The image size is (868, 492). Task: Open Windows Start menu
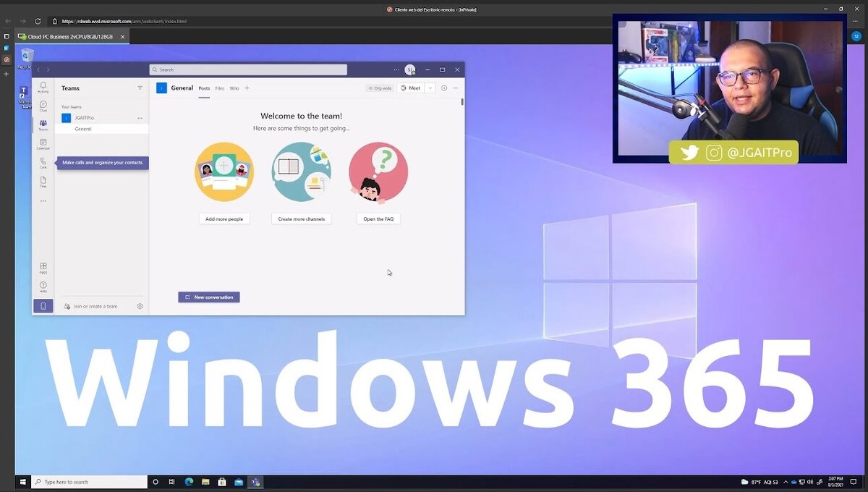pyautogui.click(x=22, y=482)
